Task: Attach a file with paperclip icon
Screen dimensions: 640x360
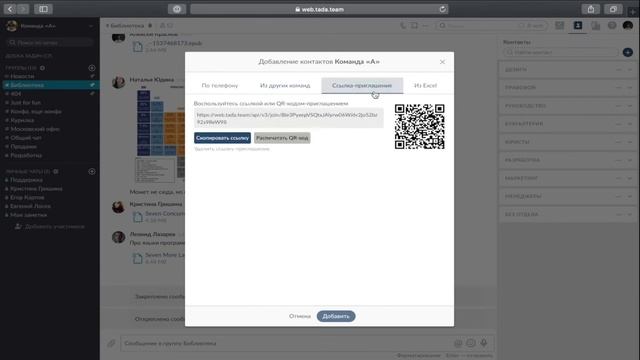Action: click(x=111, y=343)
